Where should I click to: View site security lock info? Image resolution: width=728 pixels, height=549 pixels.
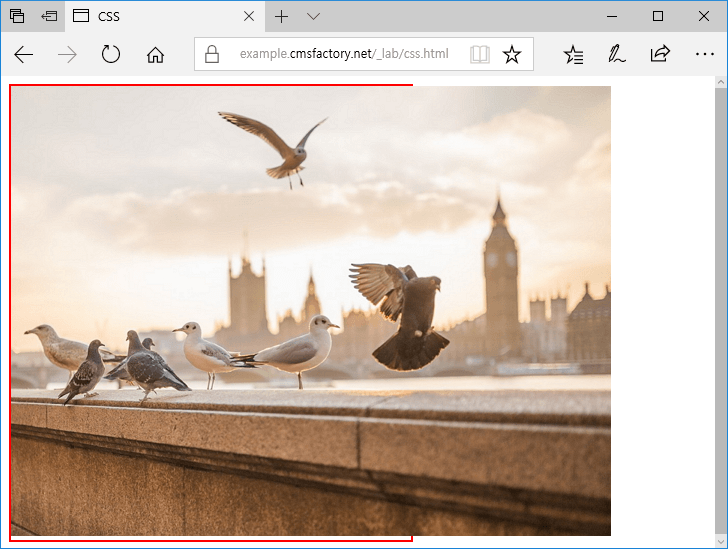pyautogui.click(x=212, y=54)
